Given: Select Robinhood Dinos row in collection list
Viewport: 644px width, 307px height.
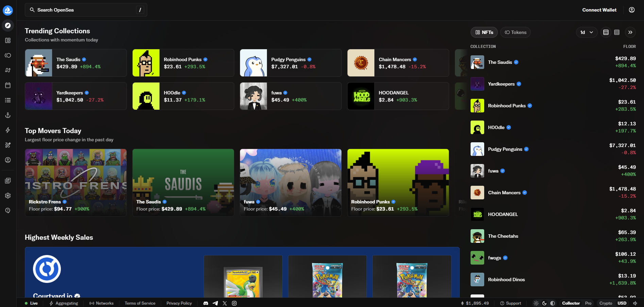Looking at the screenshot, I should coord(553,279).
